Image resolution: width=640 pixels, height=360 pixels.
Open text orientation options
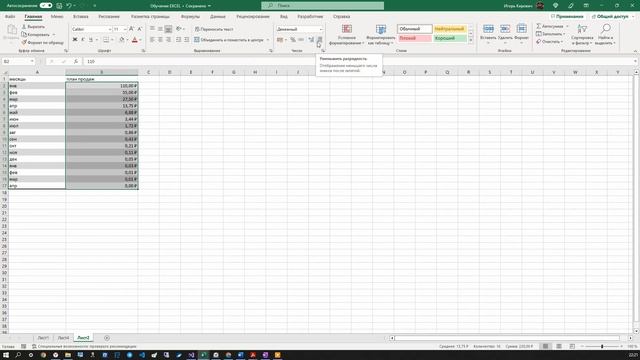tap(179, 29)
